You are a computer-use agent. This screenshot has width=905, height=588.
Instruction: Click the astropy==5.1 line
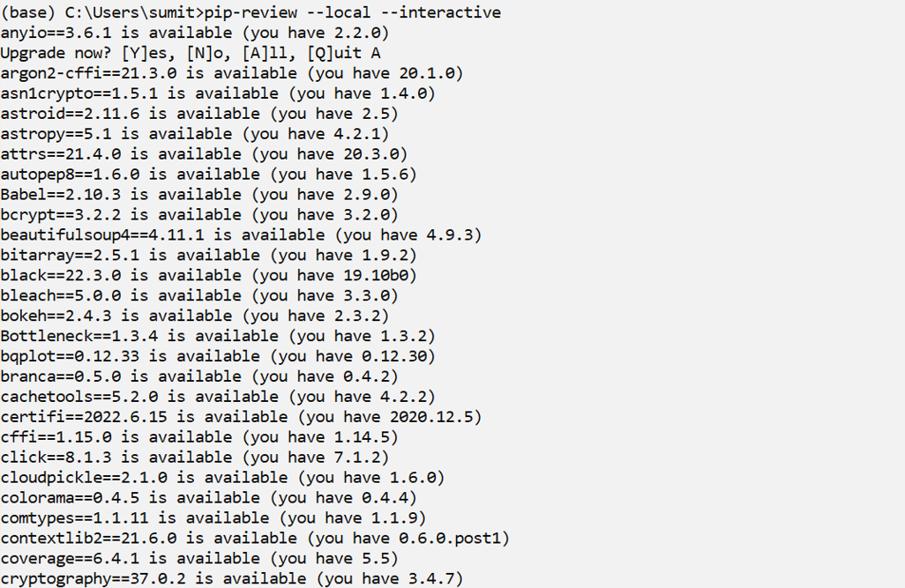pyautogui.click(x=194, y=134)
